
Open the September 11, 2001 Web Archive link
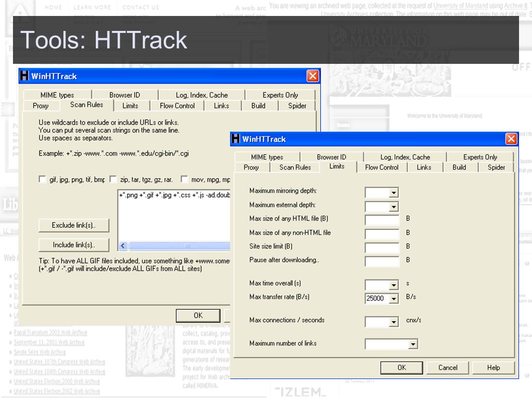49,342
